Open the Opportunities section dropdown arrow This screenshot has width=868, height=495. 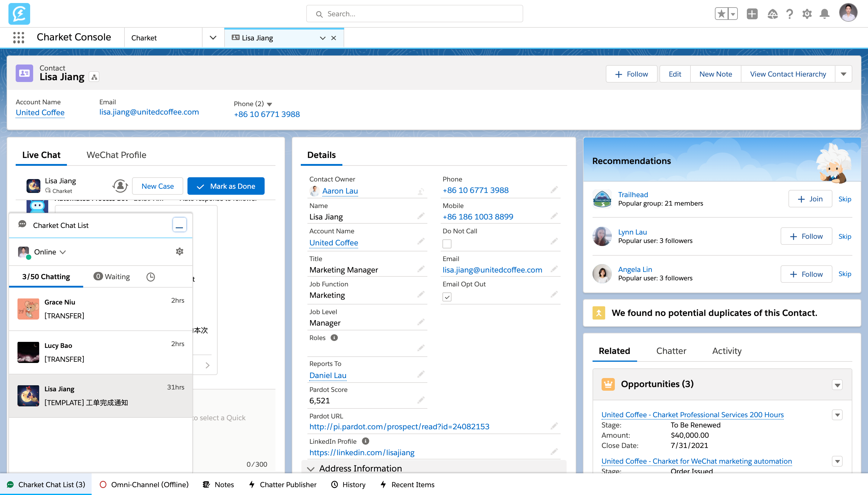pos(837,385)
